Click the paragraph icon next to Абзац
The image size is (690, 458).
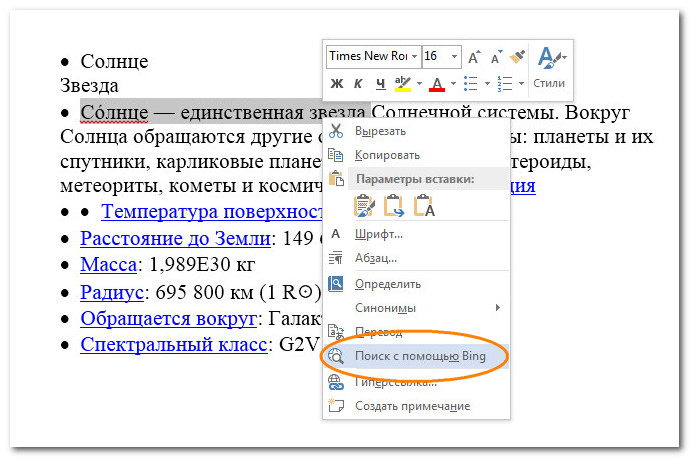coord(336,258)
